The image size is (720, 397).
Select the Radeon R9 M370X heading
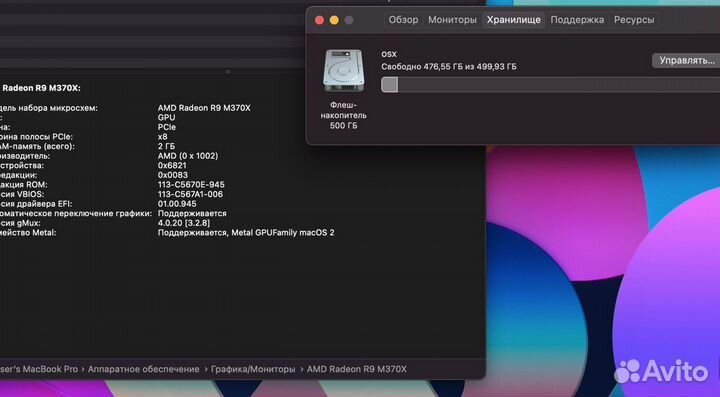41,88
